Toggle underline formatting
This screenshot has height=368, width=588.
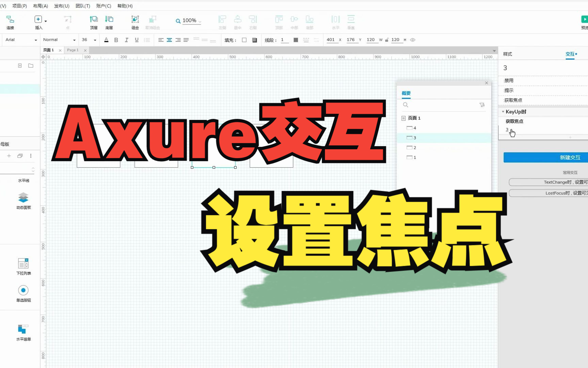click(x=136, y=40)
